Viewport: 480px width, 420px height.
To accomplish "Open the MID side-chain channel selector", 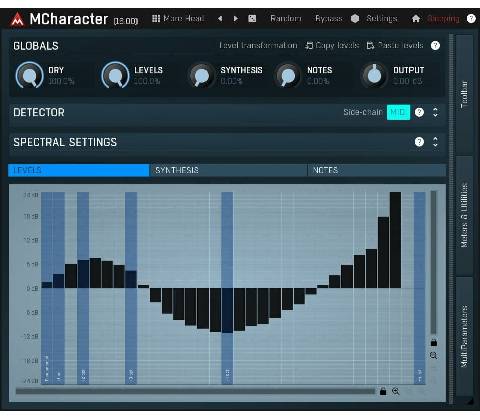I will tap(398, 112).
